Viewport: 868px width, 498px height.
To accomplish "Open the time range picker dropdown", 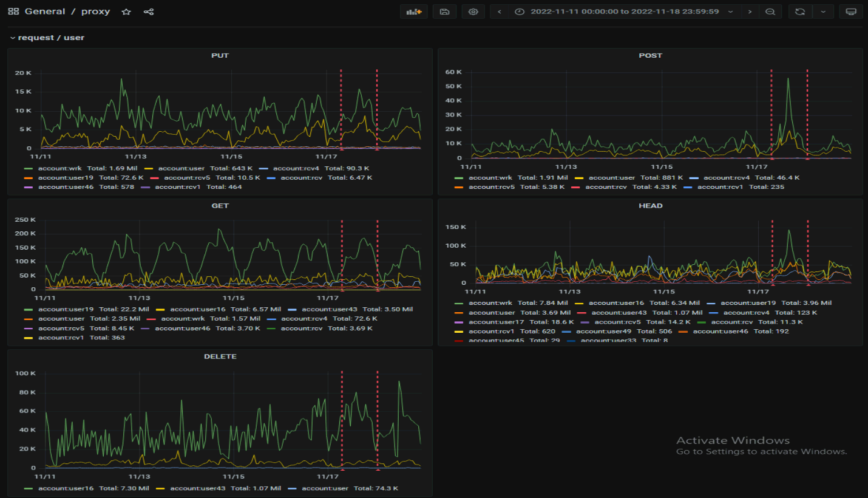I will (x=624, y=12).
